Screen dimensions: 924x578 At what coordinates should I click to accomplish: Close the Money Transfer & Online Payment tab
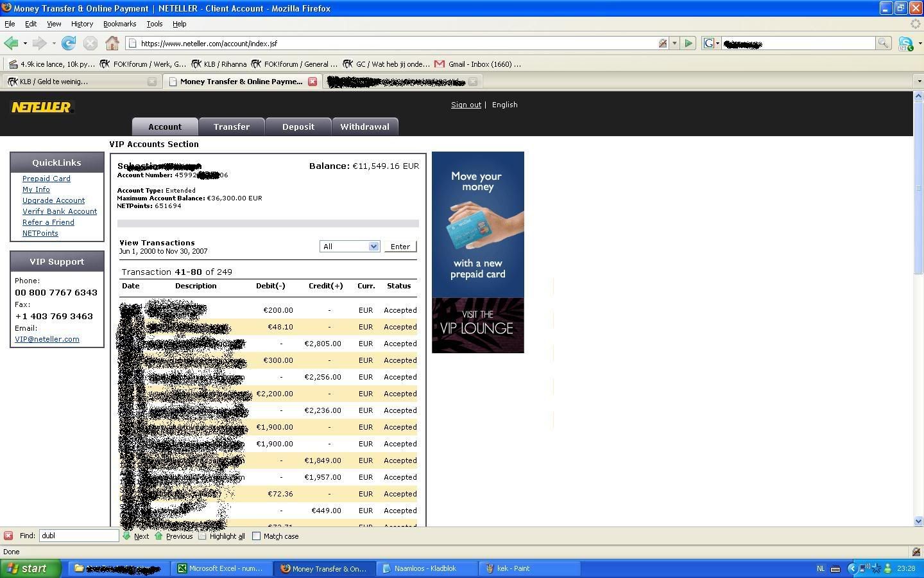coord(312,82)
